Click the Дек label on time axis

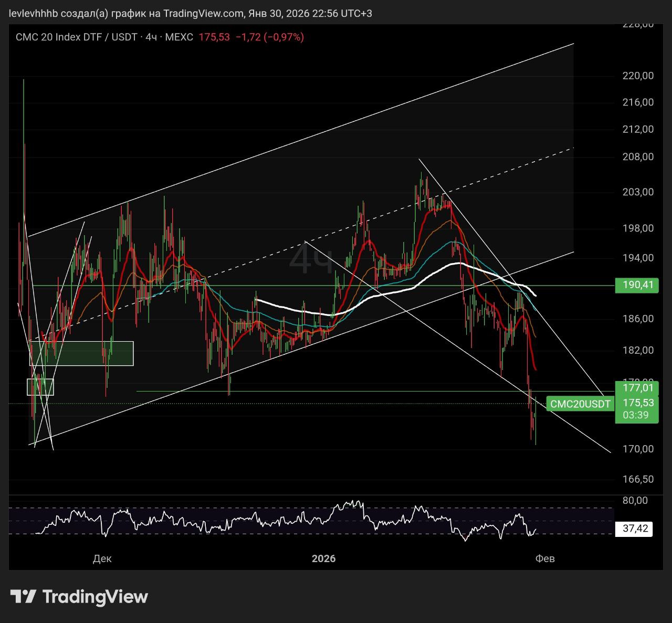coord(102,558)
